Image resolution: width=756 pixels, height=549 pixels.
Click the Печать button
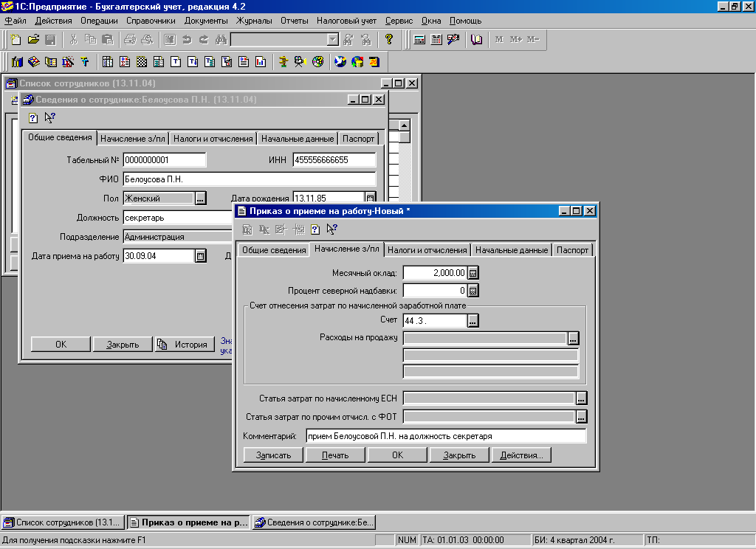tap(335, 455)
